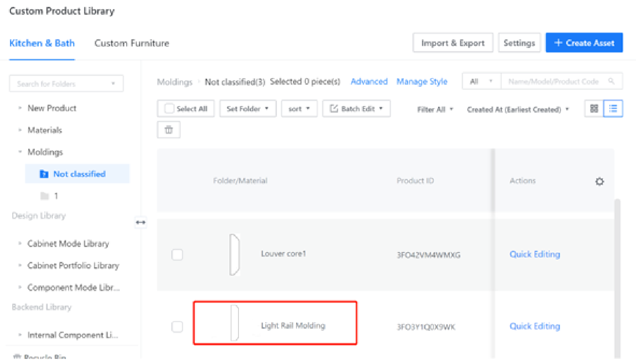This screenshot has height=364, width=636.
Task: Click the Create Asset button
Action: tap(584, 43)
